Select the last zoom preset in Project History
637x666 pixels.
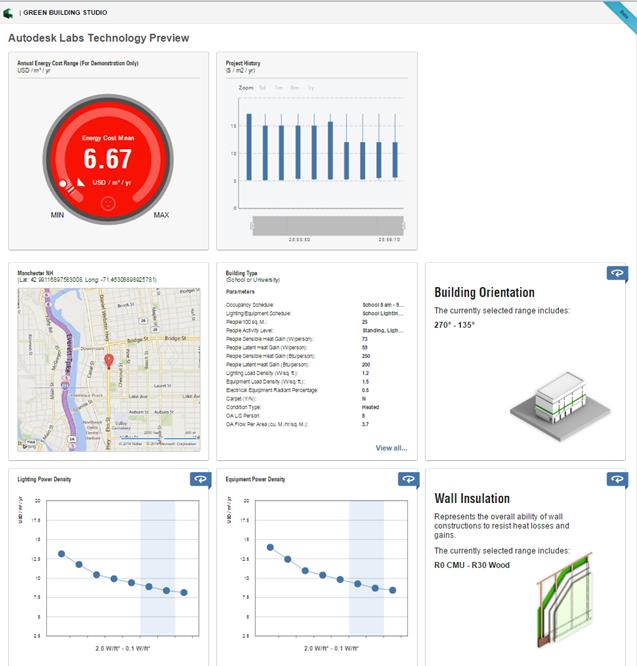pos(311,88)
